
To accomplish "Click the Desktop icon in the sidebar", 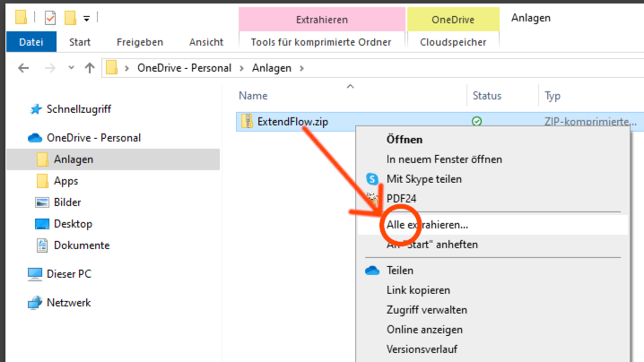I will pos(42,224).
